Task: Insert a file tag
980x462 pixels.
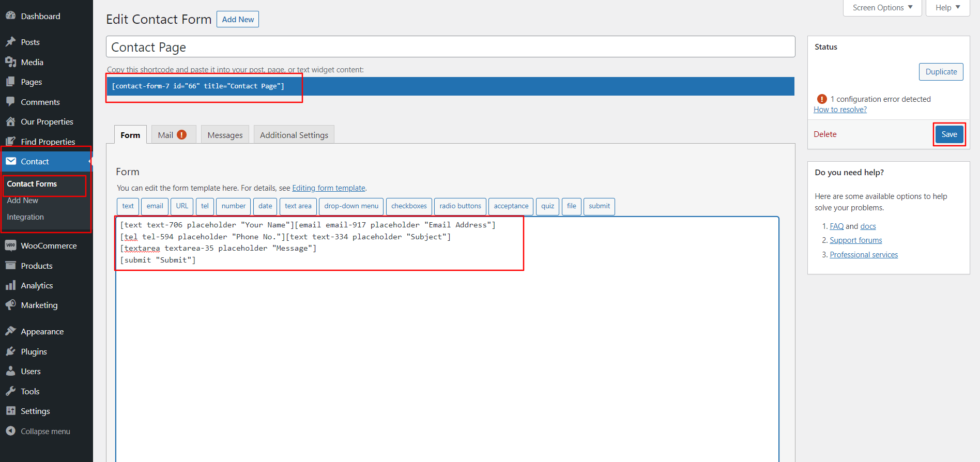Action: [571, 206]
